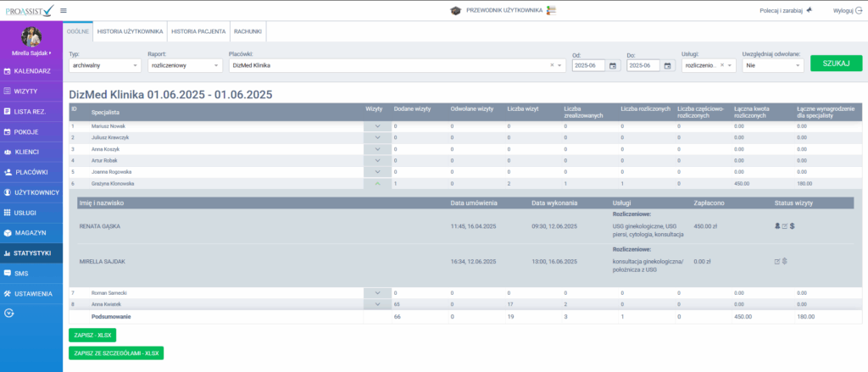The width and height of the screenshot is (868, 372).
Task: Expand visits for Anna Kwiatek
Action: tap(377, 303)
